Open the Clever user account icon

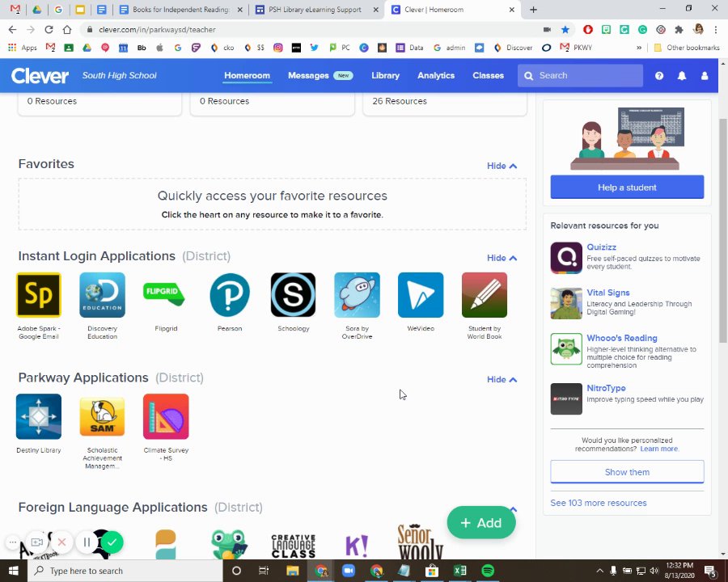tap(705, 76)
